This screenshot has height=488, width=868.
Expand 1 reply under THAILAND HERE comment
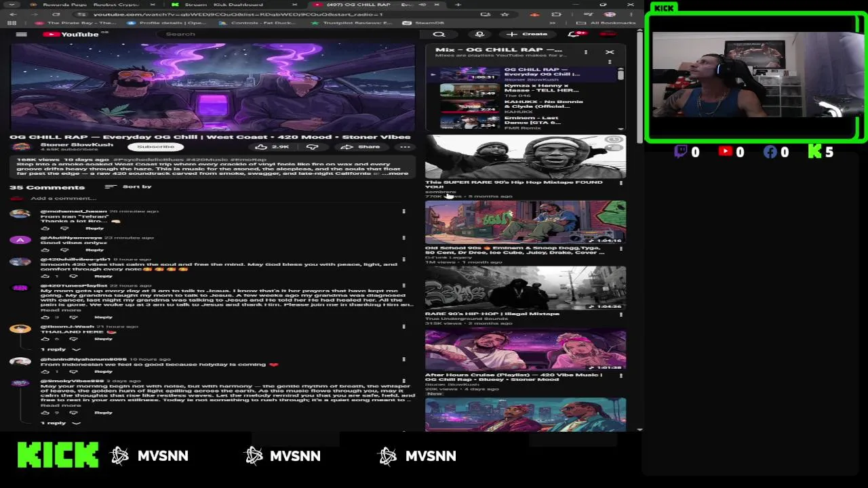60,349
